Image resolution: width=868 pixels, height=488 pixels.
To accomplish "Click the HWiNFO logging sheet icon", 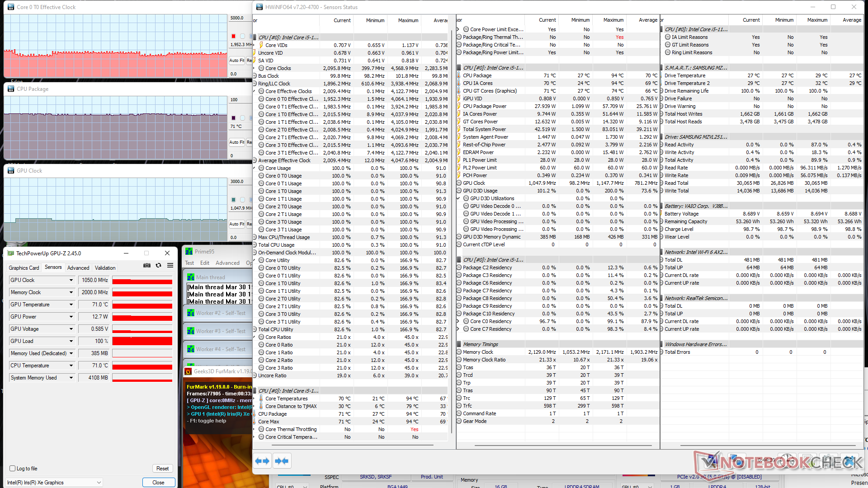I will point(807,461).
